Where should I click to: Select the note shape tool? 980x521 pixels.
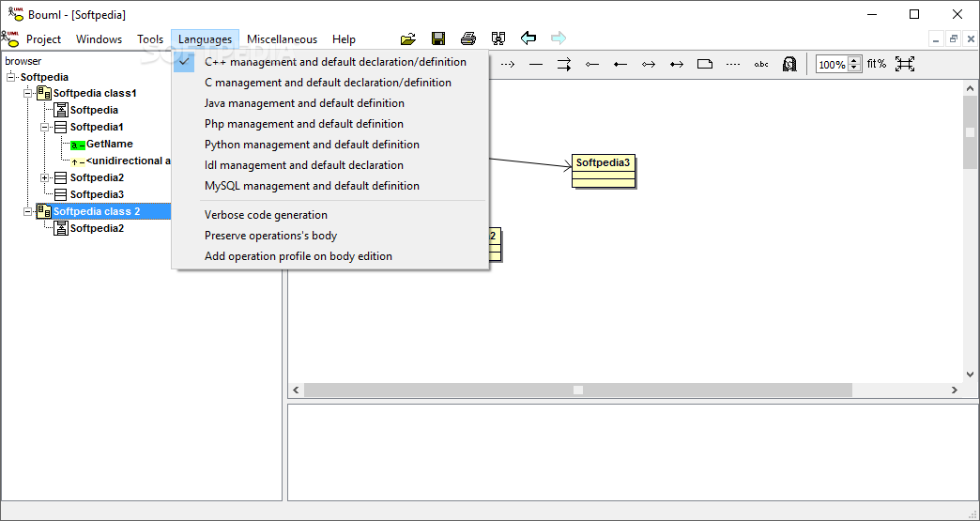pos(705,65)
